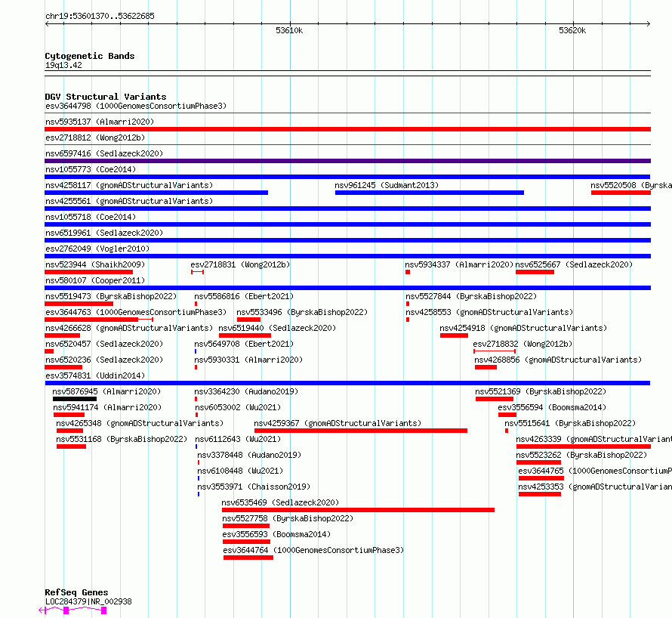Click nsv6108448 (Wu2021) label

tap(240, 471)
